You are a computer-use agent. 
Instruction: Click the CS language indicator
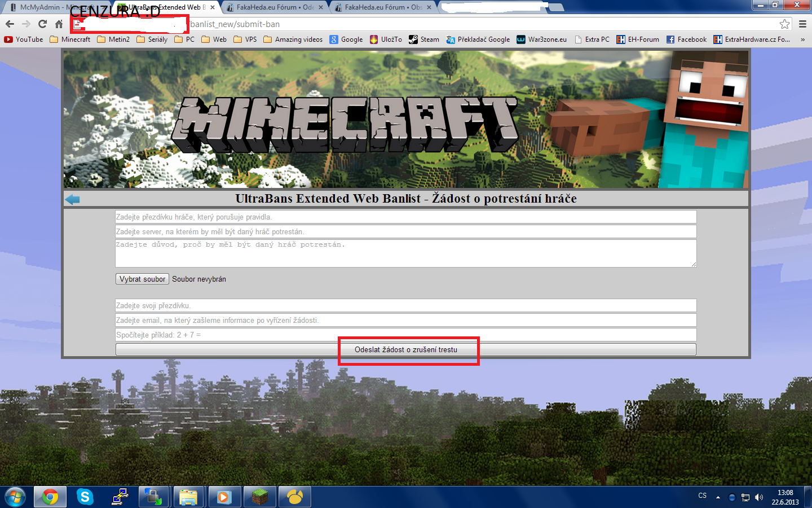(702, 496)
